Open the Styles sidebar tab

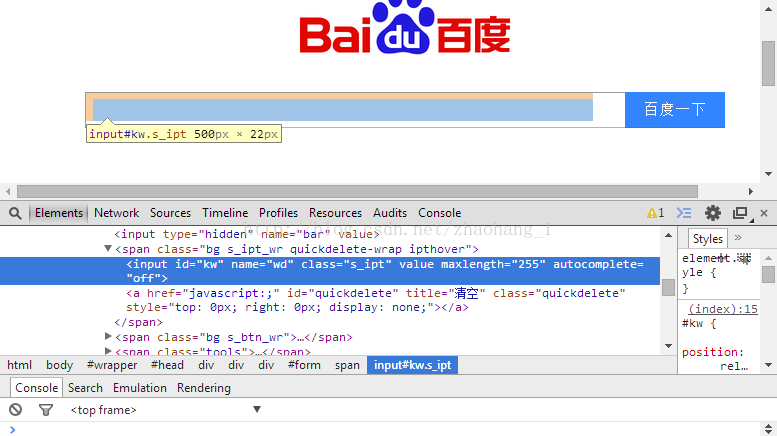[708, 239]
